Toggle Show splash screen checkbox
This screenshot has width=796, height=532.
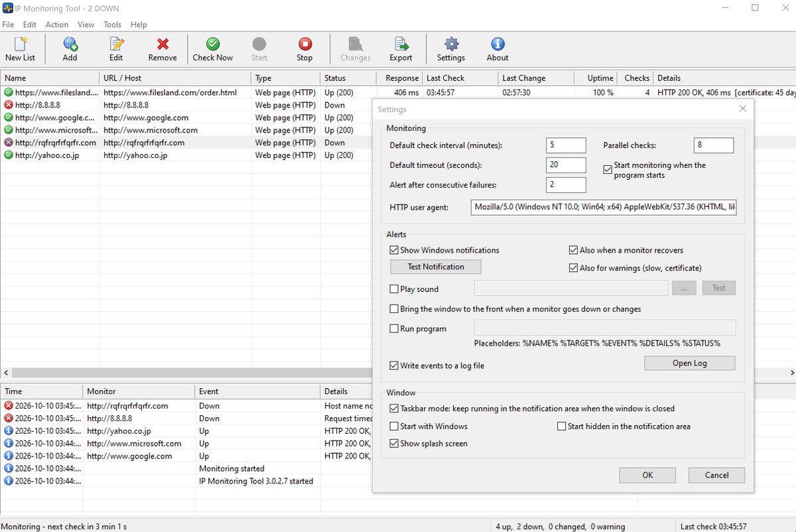(x=394, y=444)
